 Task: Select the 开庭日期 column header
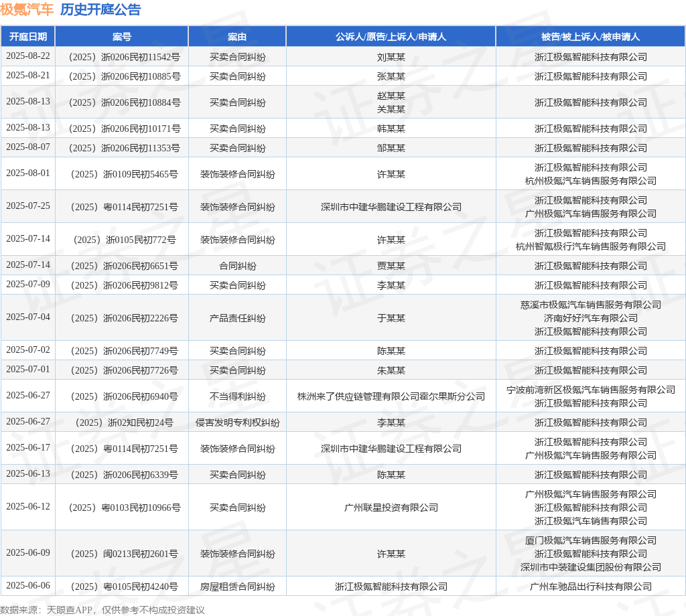click(x=28, y=37)
